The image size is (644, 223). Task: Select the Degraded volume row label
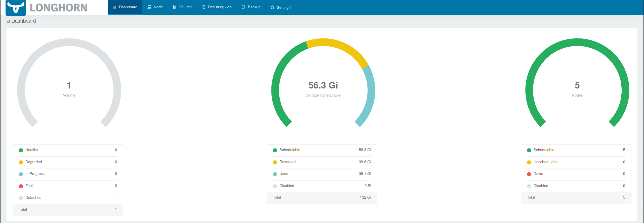point(34,162)
